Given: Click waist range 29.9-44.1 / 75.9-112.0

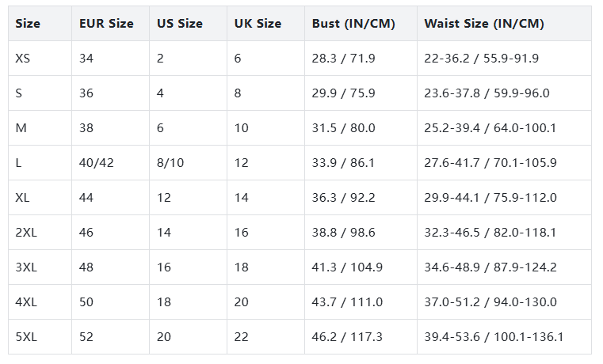Looking at the screenshot, I should click(x=489, y=198).
